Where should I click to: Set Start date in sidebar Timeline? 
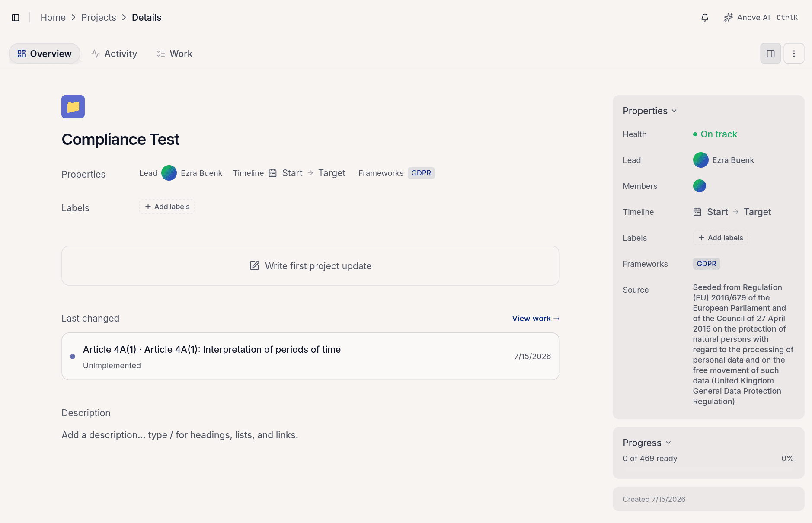(x=717, y=212)
